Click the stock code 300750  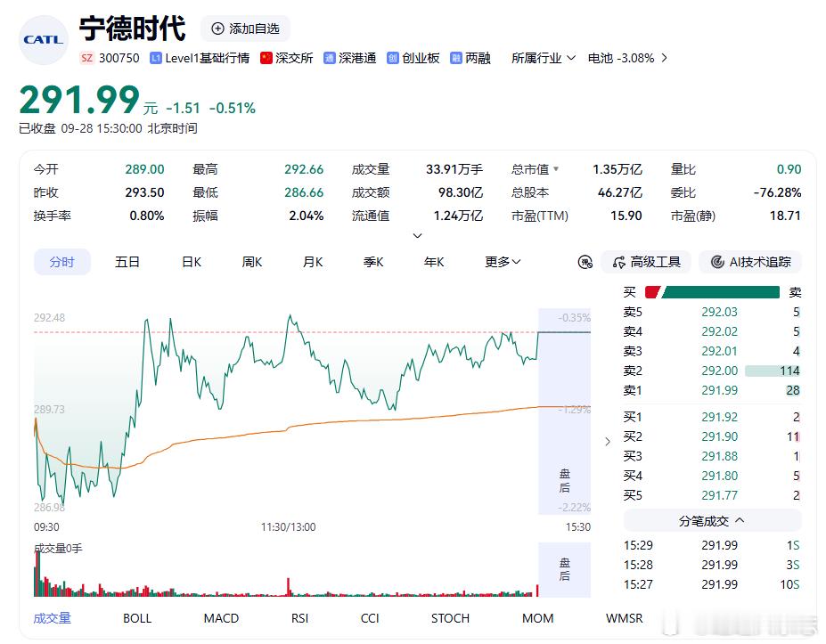click(x=119, y=58)
